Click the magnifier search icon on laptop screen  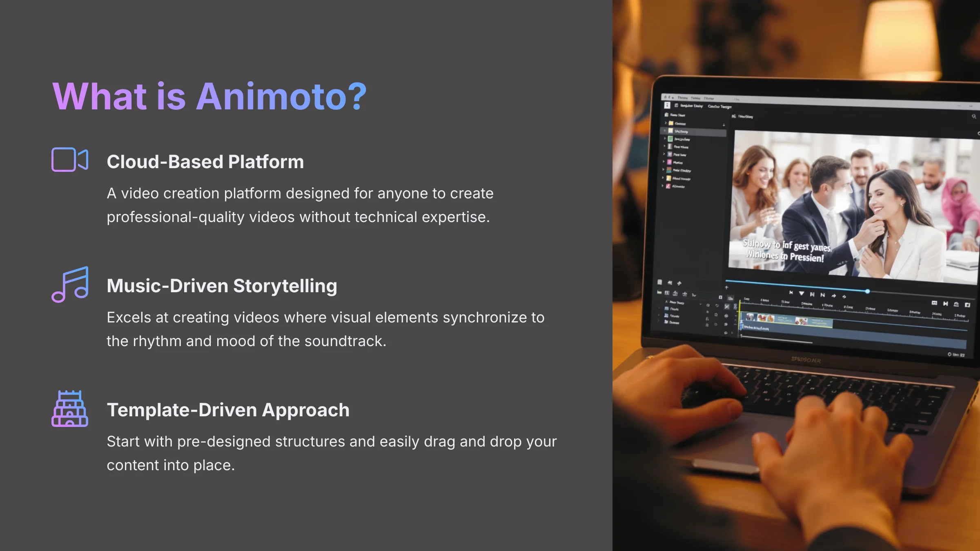(974, 117)
